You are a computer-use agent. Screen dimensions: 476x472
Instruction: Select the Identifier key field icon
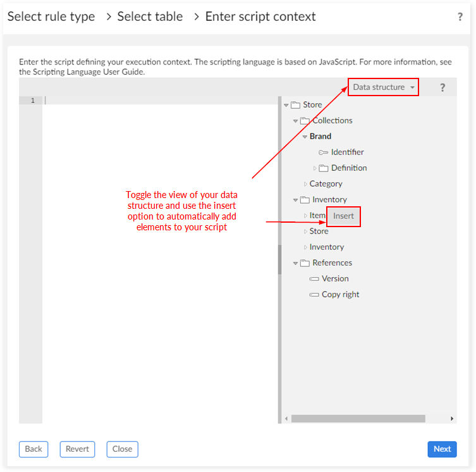pos(323,152)
